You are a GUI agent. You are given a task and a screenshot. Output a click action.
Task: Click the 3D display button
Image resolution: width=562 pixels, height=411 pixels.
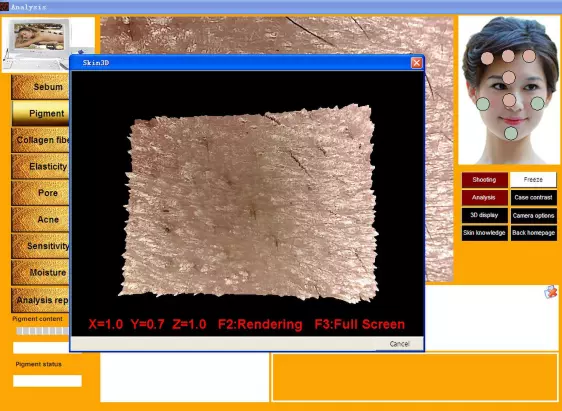coord(485,215)
